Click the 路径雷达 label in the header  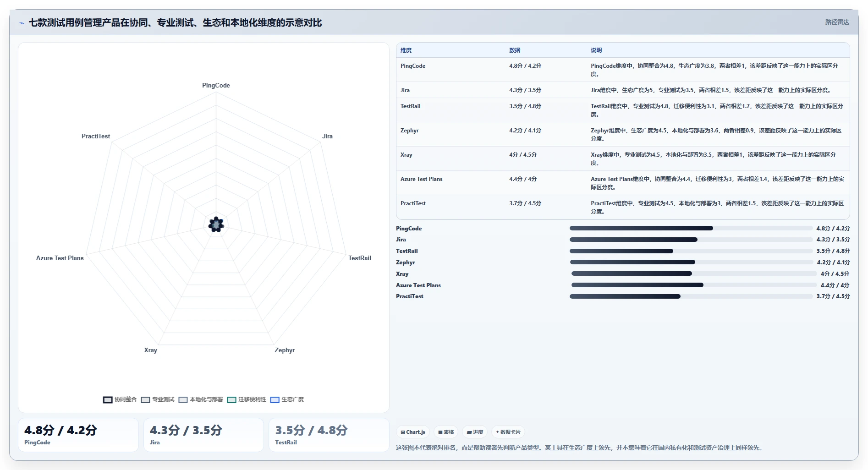[837, 22]
